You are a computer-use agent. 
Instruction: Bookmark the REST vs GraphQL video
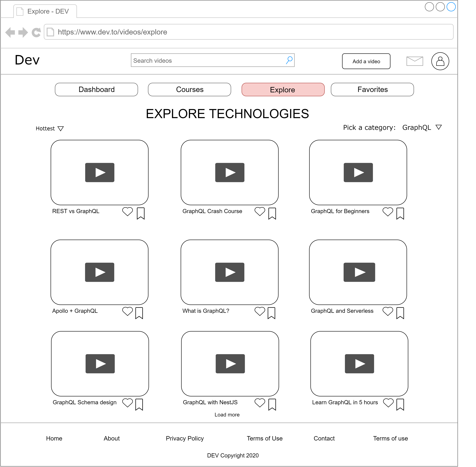pos(140,213)
